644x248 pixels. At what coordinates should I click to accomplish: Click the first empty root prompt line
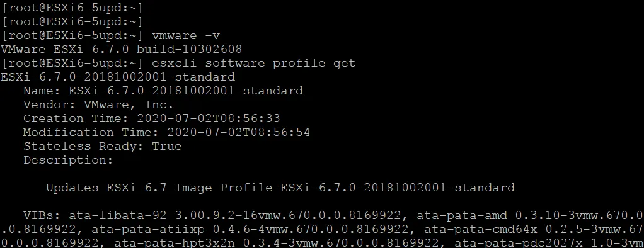point(71,8)
